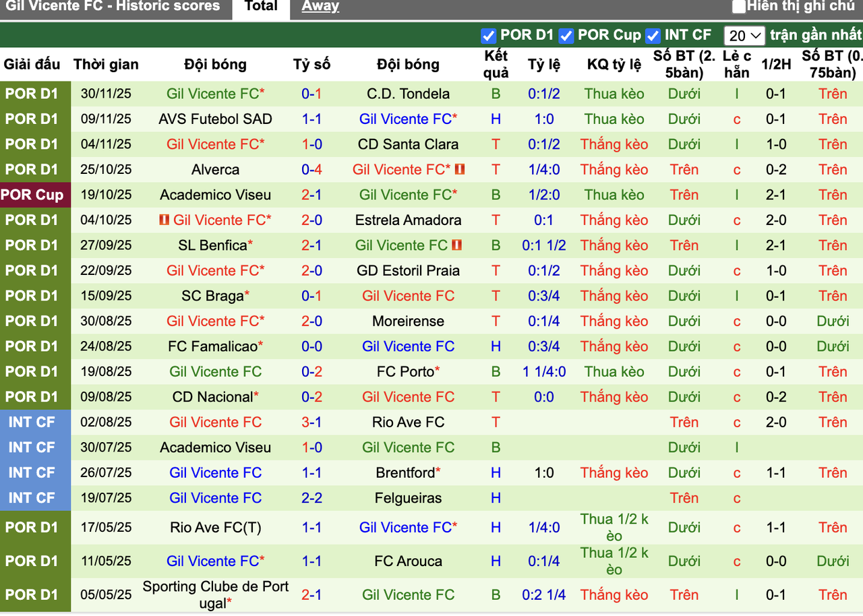This screenshot has height=616, width=863.
Task: Toggle the POR D1 checkbox
Action: pos(489,36)
